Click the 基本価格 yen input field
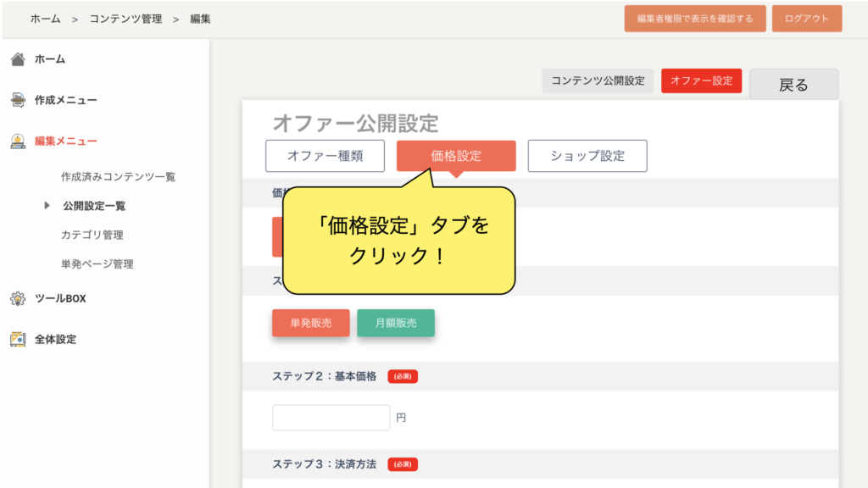The height and width of the screenshot is (488, 868). pyautogui.click(x=331, y=418)
